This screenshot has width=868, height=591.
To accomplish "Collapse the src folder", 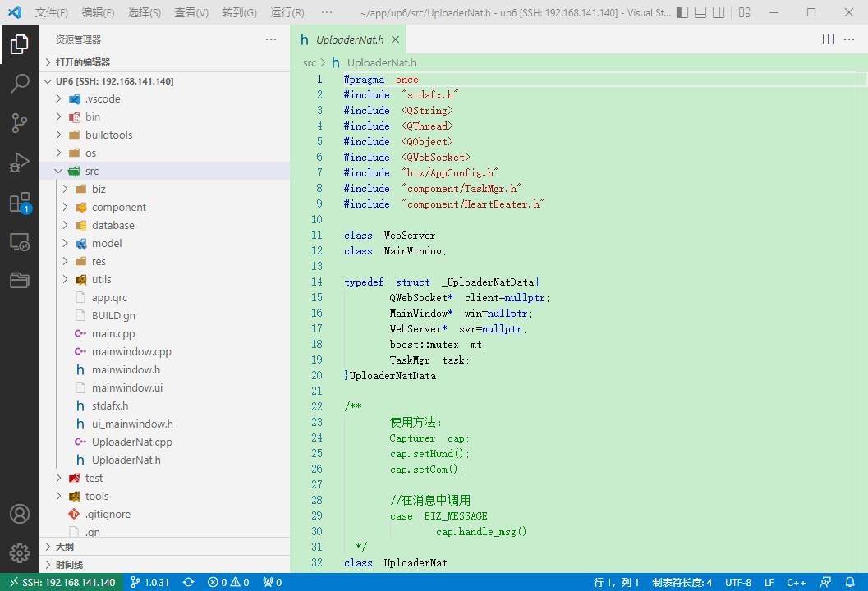I will (91, 171).
